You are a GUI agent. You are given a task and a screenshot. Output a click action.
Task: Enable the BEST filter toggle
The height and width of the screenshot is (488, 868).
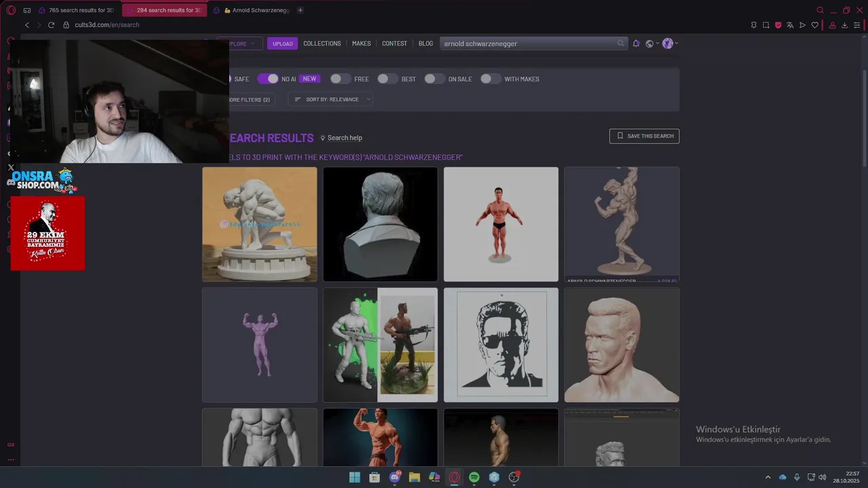click(x=387, y=79)
